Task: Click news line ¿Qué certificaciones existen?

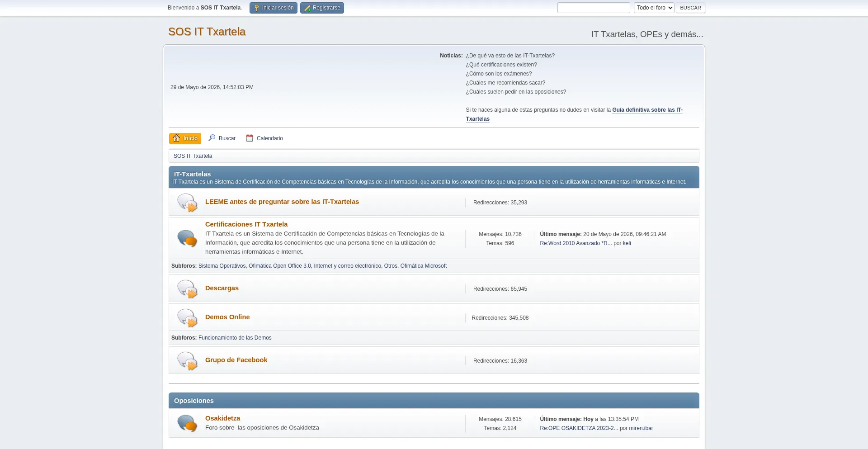Action: (x=501, y=65)
